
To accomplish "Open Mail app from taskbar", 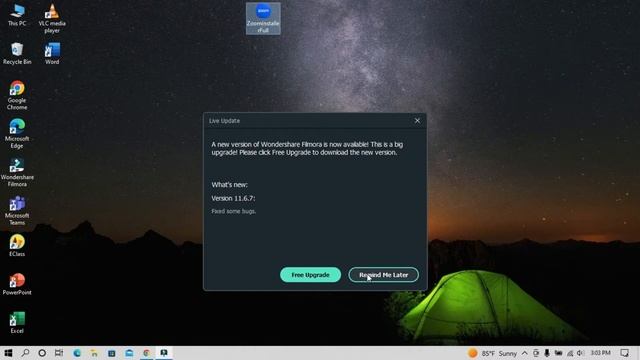I will 129,353.
